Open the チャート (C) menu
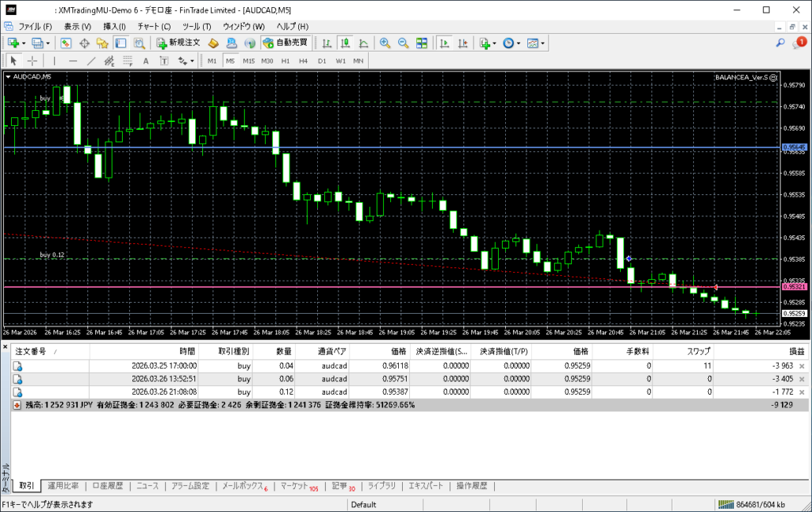The image size is (812, 512). (x=154, y=26)
